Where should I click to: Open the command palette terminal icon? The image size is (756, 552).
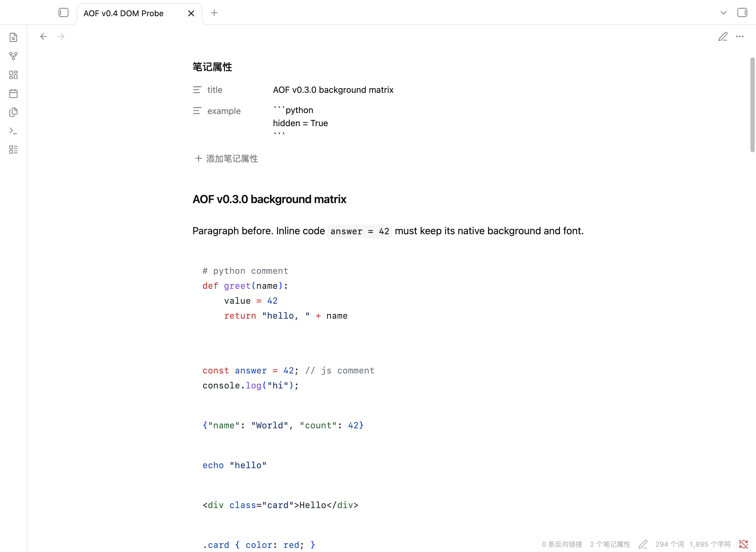pyautogui.click(x=13, y=131)
